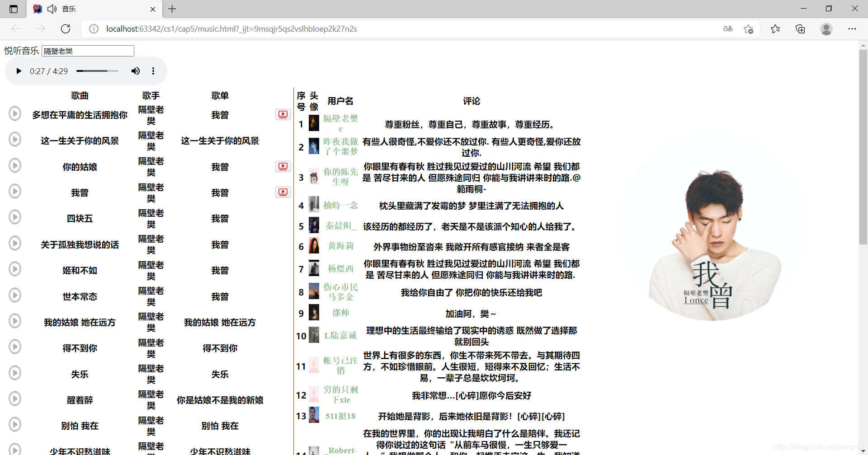Open the browser's ellipsis settings menu
Viewport: 868px width, 455px height.
[853, 28]
